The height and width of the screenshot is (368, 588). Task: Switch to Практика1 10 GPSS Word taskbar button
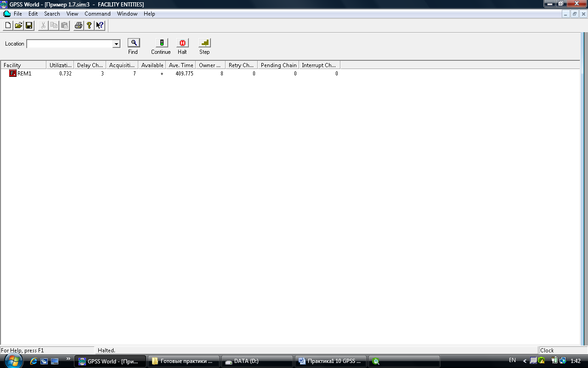331,361
